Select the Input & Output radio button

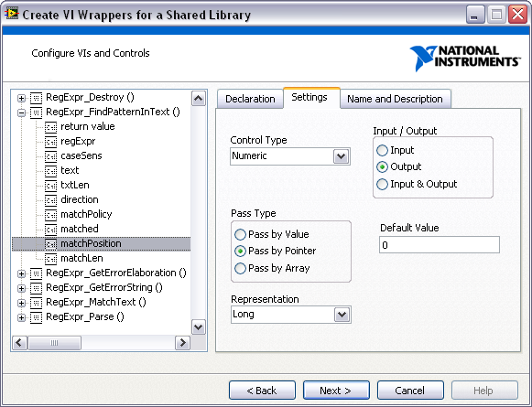[x=382, y=184]
